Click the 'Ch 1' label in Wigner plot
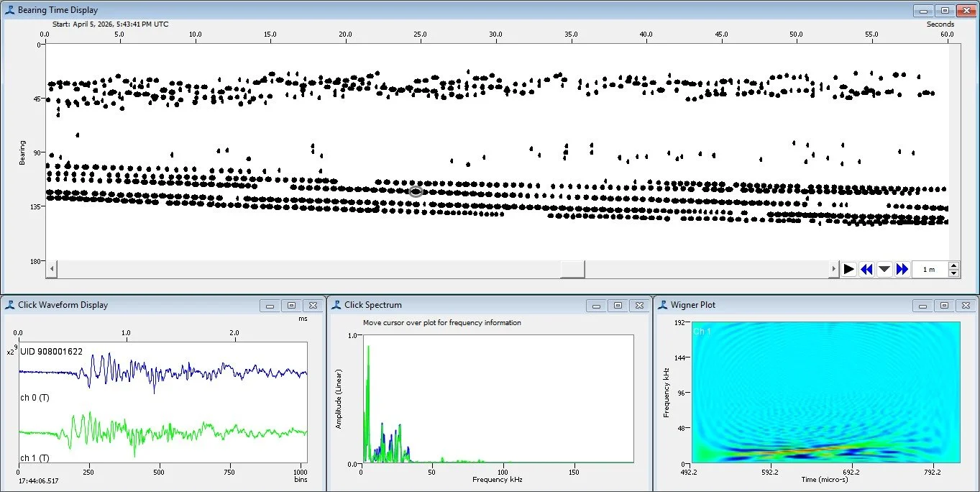 702,332
